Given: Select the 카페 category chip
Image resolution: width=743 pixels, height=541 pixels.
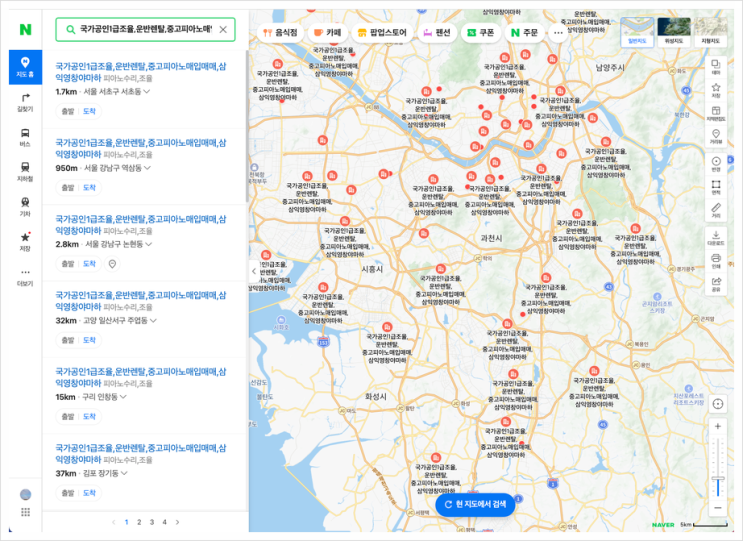Looking at the screenshot, I should tap(328, 33).
